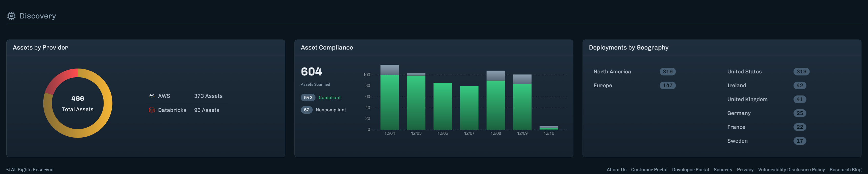Open the About Us footer link
Viewport: 868px width, 174px height.
pos(616,170)
